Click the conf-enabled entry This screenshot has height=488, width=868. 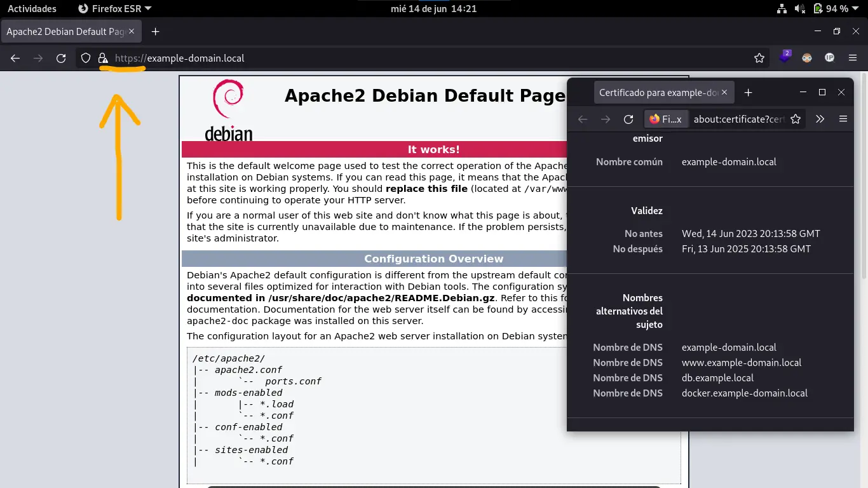248,427
